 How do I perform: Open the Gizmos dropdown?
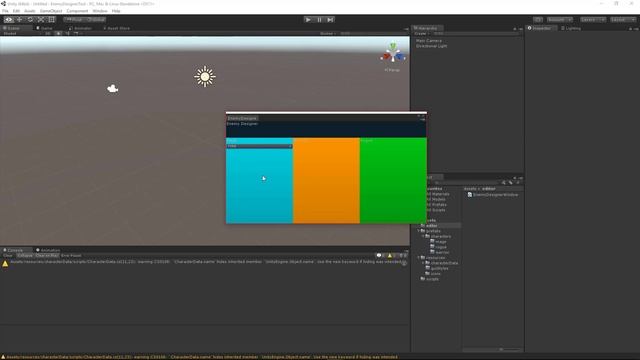pos(328,33)
